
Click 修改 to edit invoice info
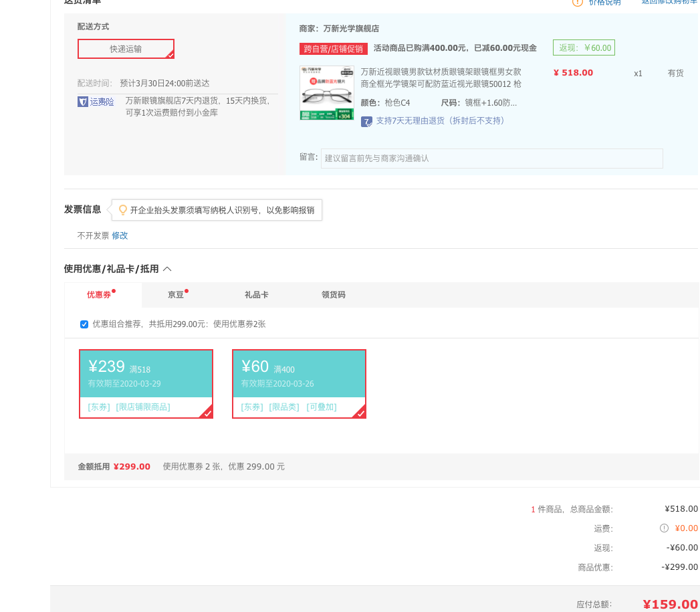pyautogui.click(x=120, y=235)
